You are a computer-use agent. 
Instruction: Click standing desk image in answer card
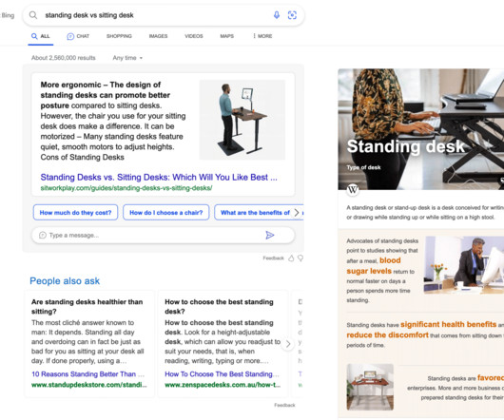[x=242, y=120]
